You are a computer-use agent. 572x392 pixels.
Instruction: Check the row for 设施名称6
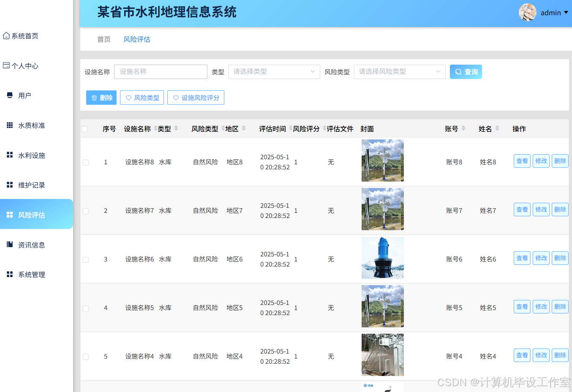pos(86,260)
